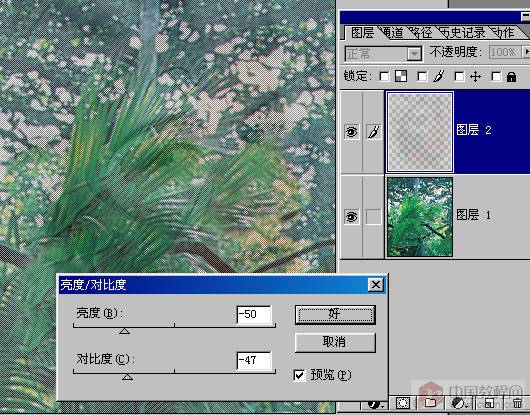Click the delete layer trash icon
530x415 pixels.
tap(517, 403)
